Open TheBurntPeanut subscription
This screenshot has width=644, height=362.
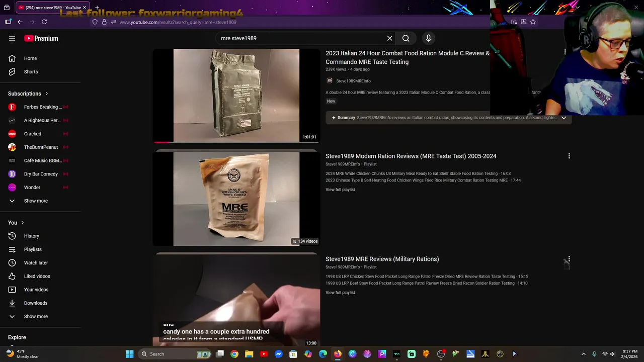click(40, 147)
